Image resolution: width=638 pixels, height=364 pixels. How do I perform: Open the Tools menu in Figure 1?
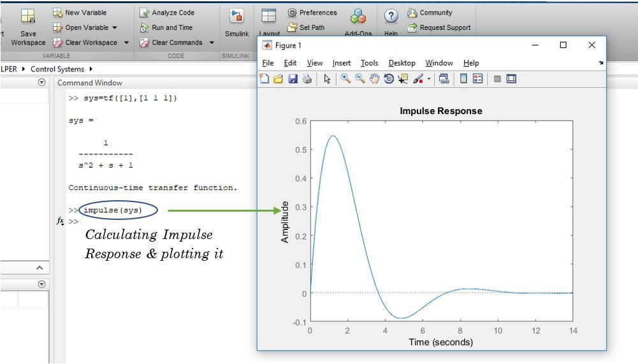coord(369,62)
